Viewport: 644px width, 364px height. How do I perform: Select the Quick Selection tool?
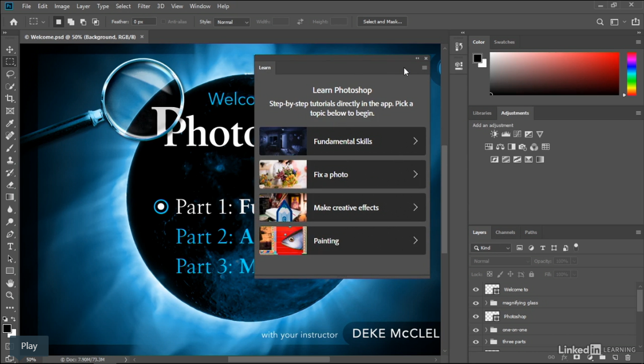point(10,86)
